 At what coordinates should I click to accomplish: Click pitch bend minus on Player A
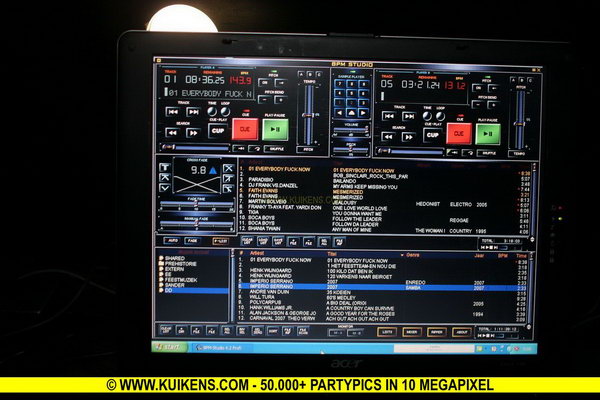click(264, 100)
